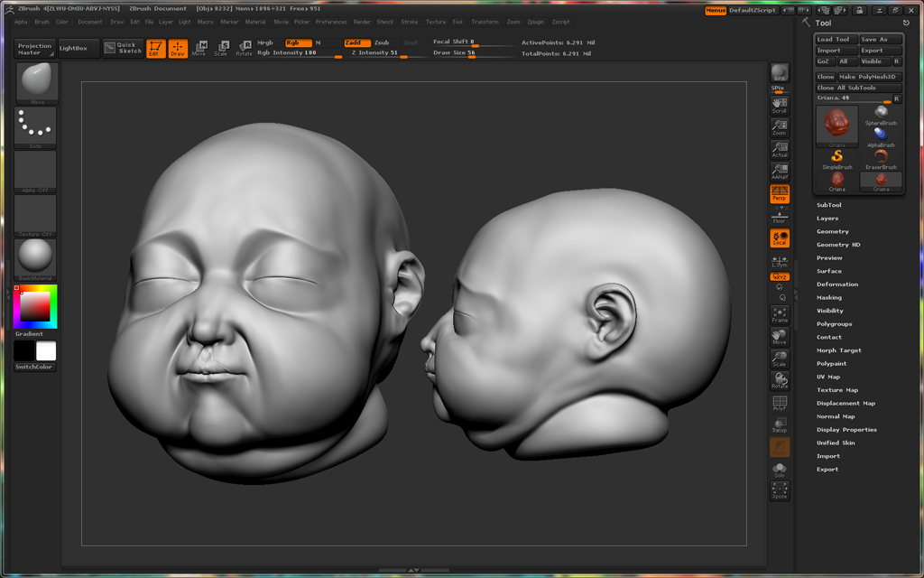924x578 pixels.
Task: Expand the Morph Target subpalette
Action: [838, 350]
